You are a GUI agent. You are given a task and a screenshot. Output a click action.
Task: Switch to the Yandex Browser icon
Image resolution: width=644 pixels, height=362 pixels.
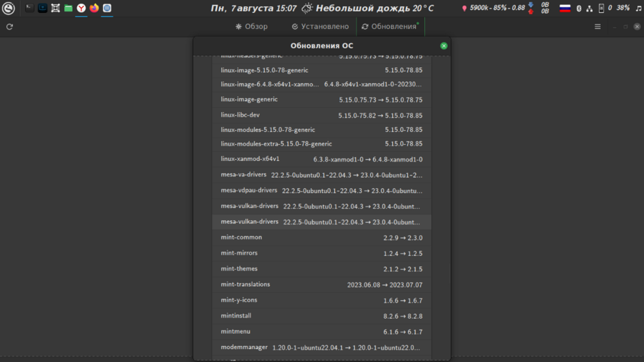click(x=81, y=8)
